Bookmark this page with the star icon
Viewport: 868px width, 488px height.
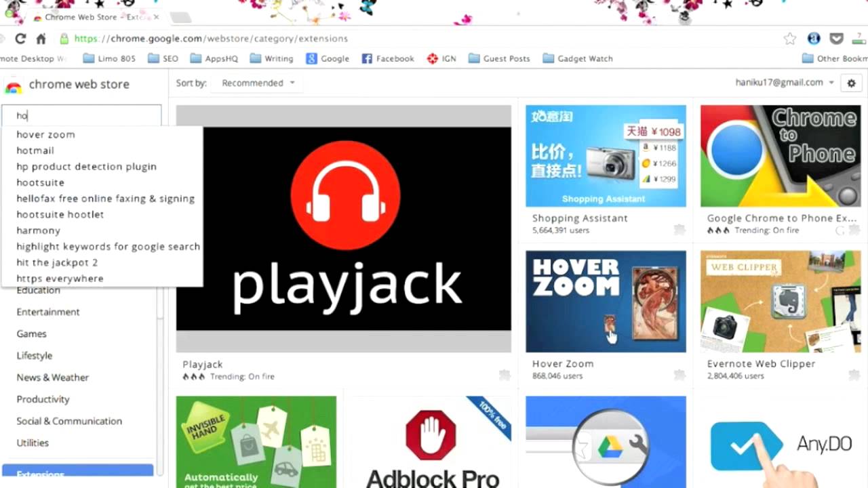[790, 39]
